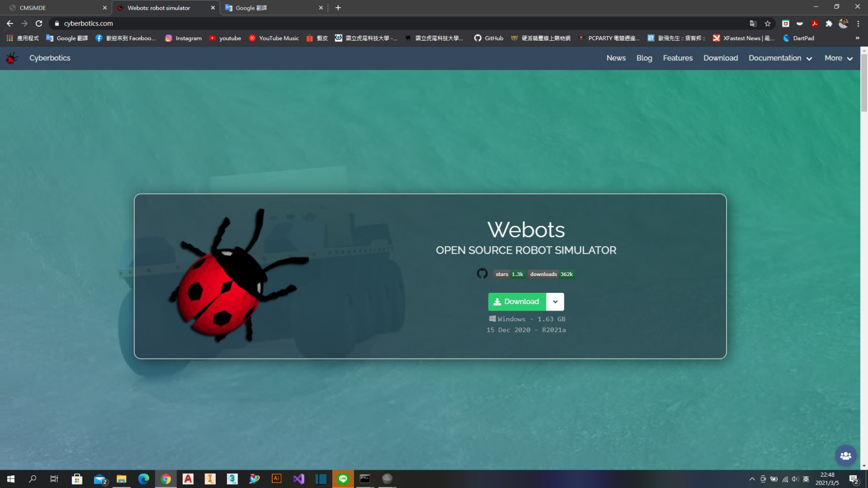
Task: Show more bookmarks with double chevron
Action: tap(857, 38)
